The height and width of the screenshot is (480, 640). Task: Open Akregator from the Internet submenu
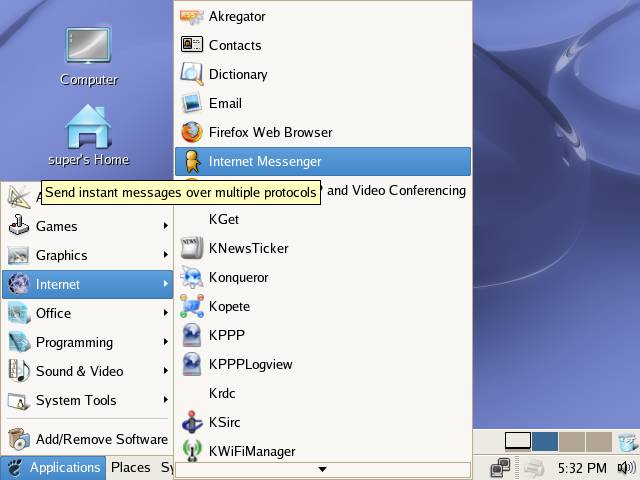click(x=237, y=16)
